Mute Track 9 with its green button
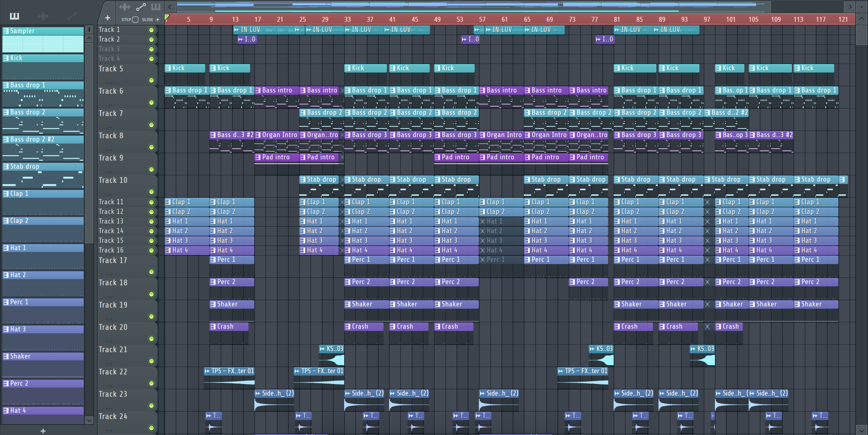Screen dimensions: 868x435 point(151,169)
